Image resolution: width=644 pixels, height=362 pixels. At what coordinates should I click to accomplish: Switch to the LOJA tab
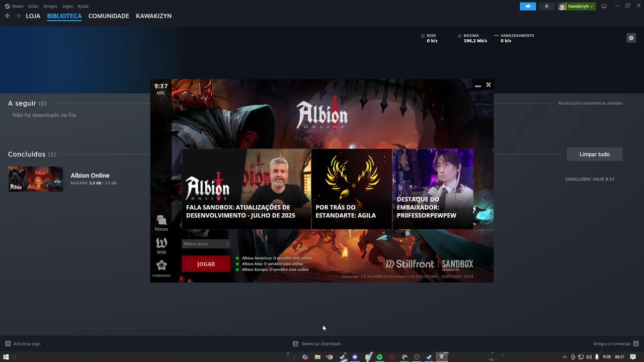[x=33, y=16]
